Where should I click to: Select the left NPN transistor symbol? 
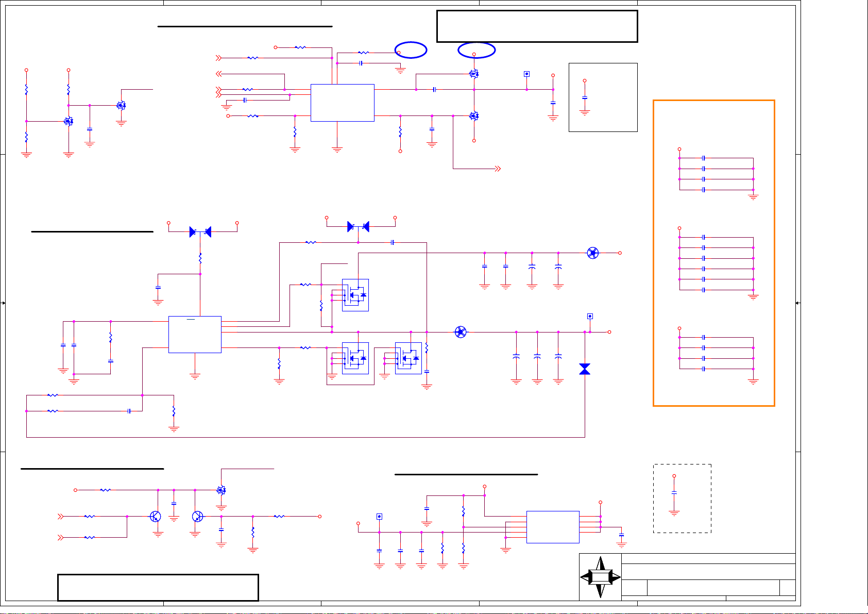click(156, 517)
